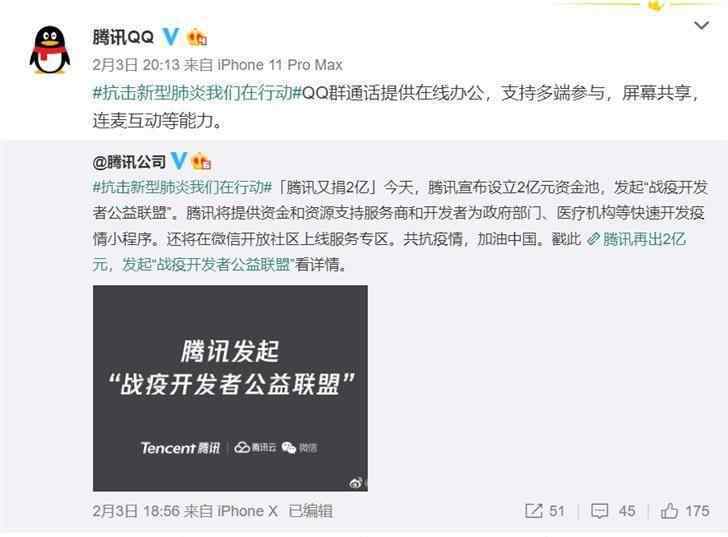Click the membership badge next to @腾讯公司

click(x=202, y=161)
